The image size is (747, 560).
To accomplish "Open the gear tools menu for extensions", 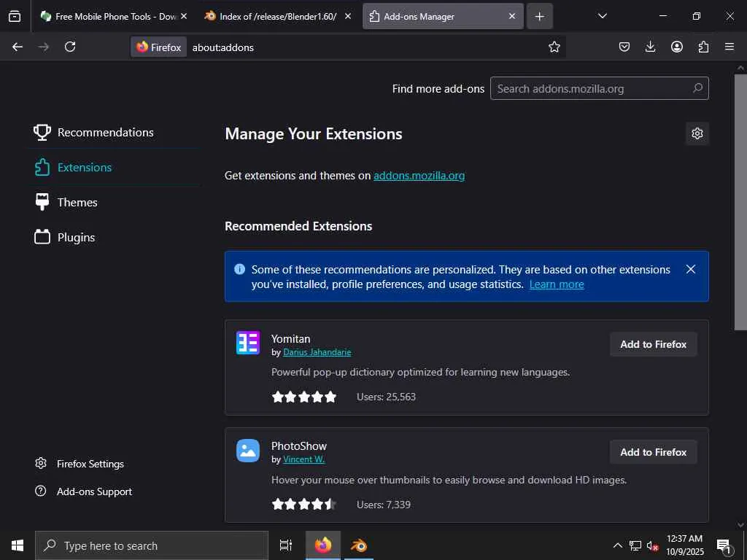I will [x=697, y=133].
